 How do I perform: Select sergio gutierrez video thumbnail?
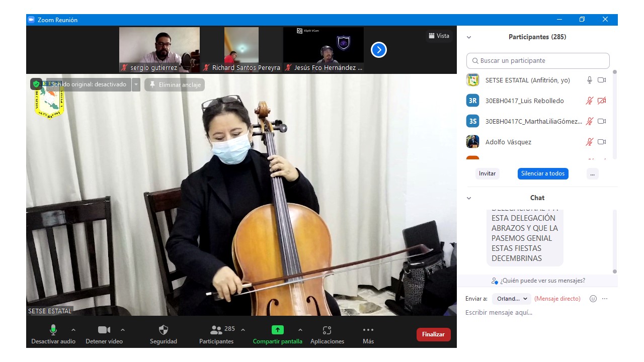[x=159, y=50]
